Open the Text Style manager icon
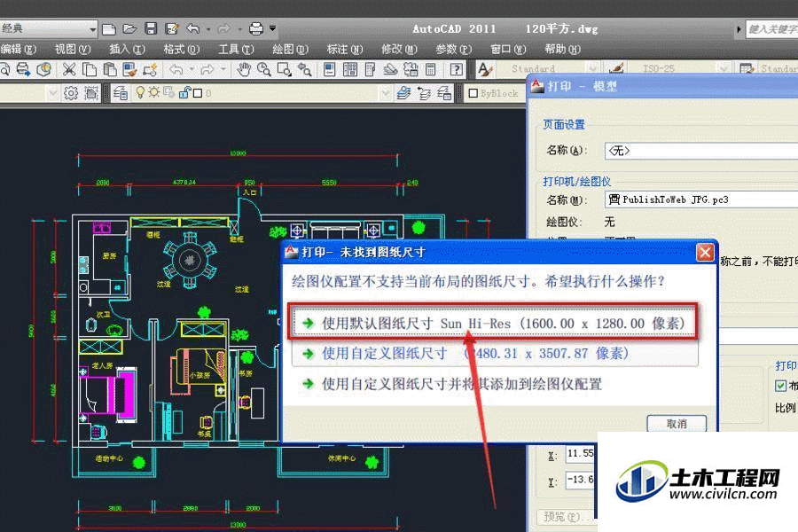 tap(485, 69)
